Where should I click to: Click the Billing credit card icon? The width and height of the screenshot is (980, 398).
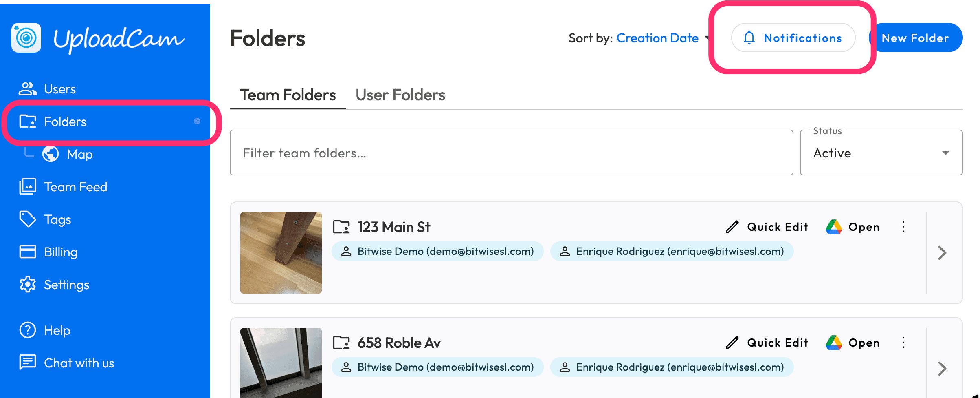[28, 252]
